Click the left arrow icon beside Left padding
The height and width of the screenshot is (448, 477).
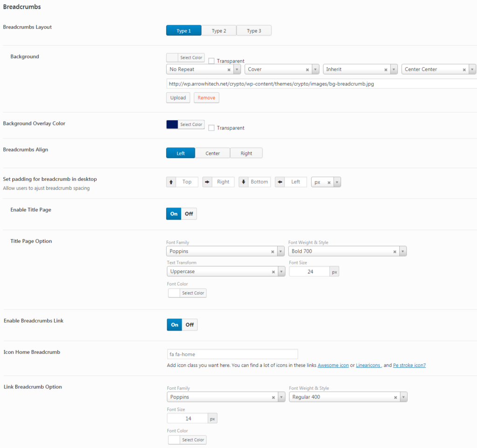click(280, 182)
